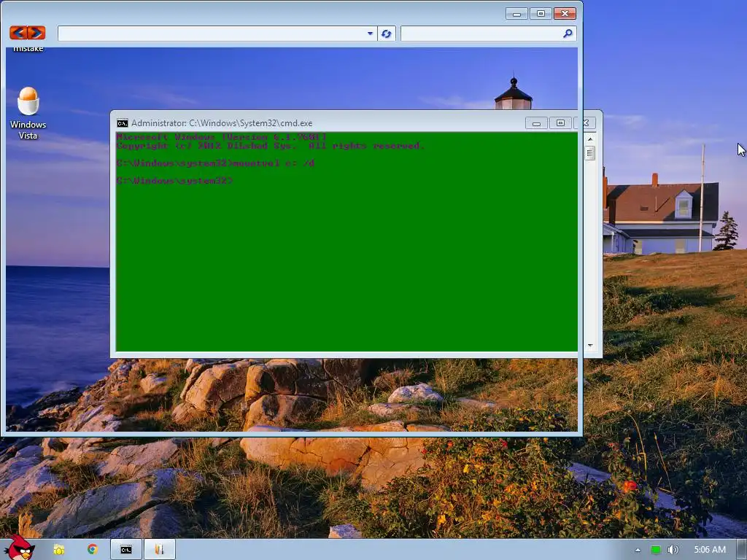Show hidden tray icons arrow
The image size is (747, 560).
(x=638, y=550)
